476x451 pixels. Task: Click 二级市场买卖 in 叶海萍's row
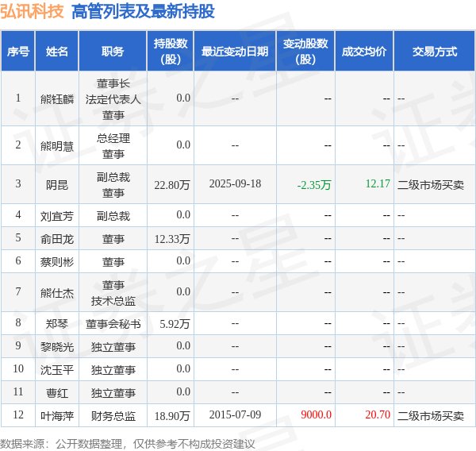(431, 416)
